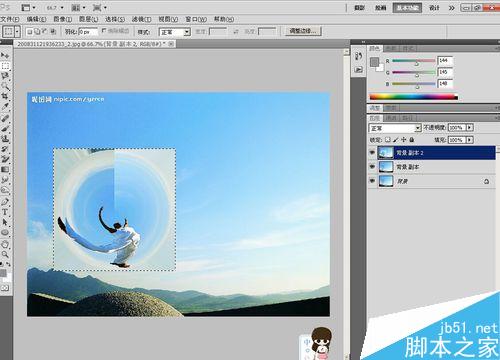Select the Path Selection tool
The width and height of the screenshot is (500, 360).
pos(5,222)
